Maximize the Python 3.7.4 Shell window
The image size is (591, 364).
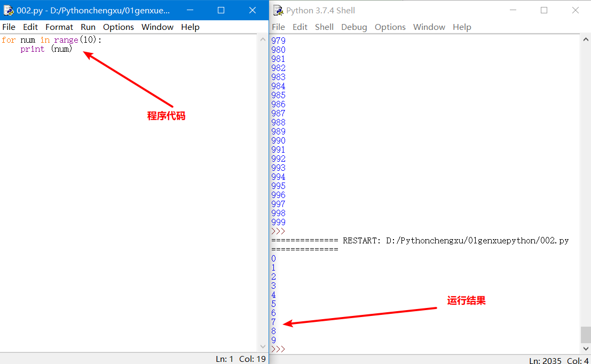pos(544,10)
